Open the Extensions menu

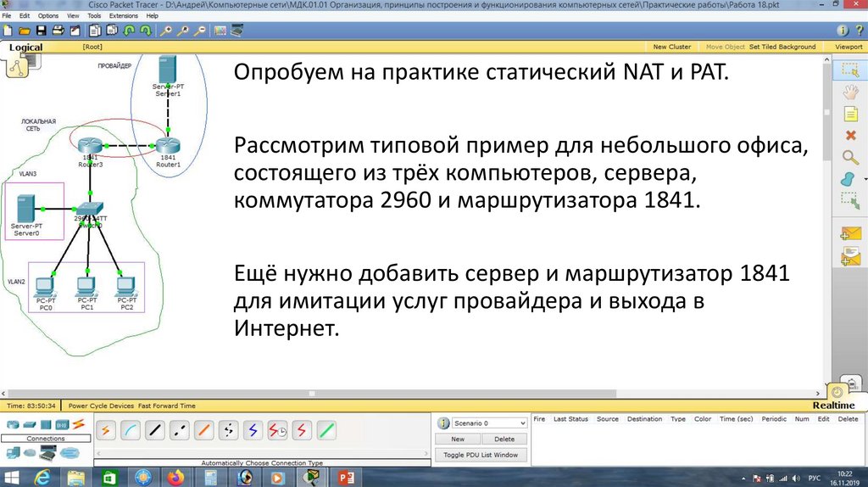click(124, 15)
